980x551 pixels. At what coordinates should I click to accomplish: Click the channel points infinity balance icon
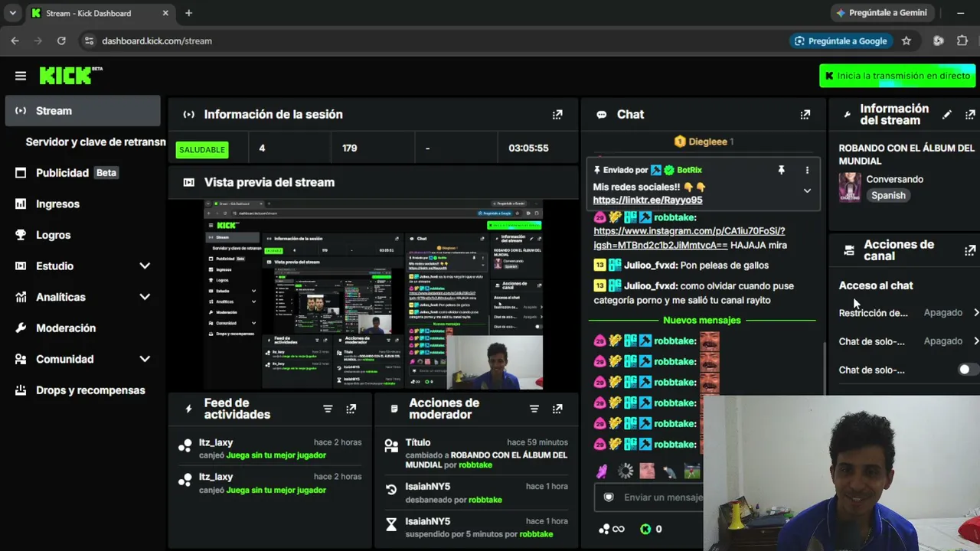(612, 529)
